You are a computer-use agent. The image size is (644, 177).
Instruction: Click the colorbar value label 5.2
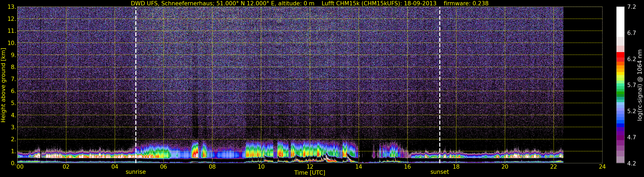pos(632,111)
